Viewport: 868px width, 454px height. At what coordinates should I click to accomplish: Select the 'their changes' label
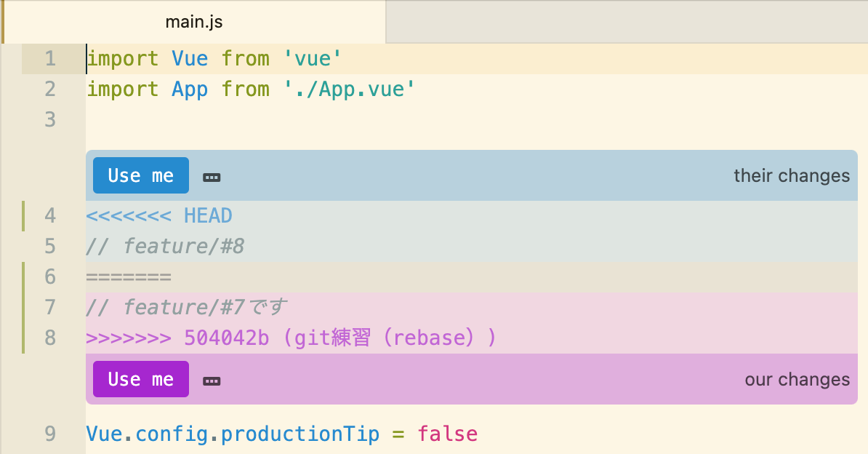(791, 175)
